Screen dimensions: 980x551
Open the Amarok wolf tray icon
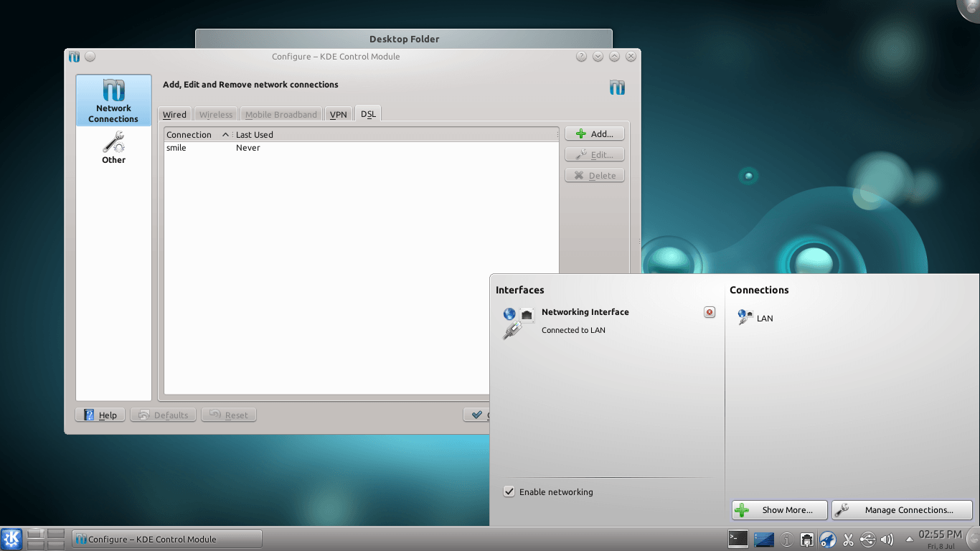point(827,540)
